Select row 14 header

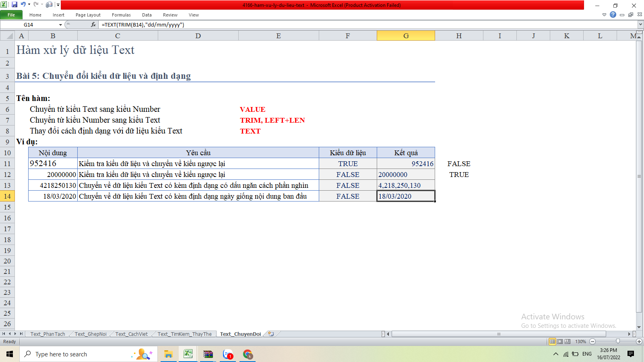(7, 196)
